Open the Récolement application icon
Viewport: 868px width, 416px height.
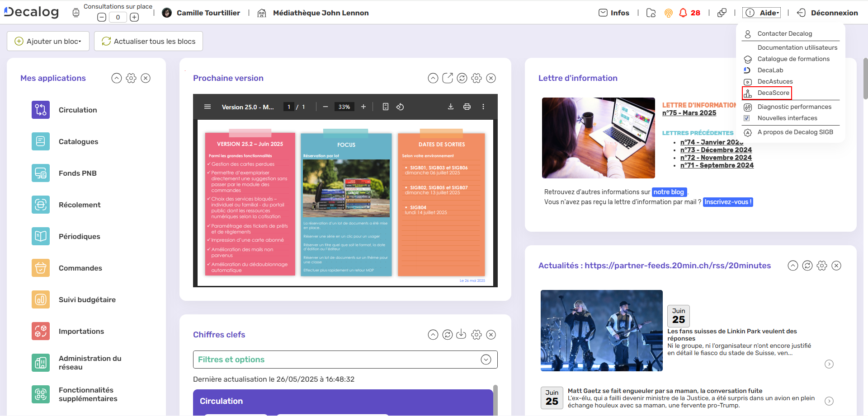point(41,205)
